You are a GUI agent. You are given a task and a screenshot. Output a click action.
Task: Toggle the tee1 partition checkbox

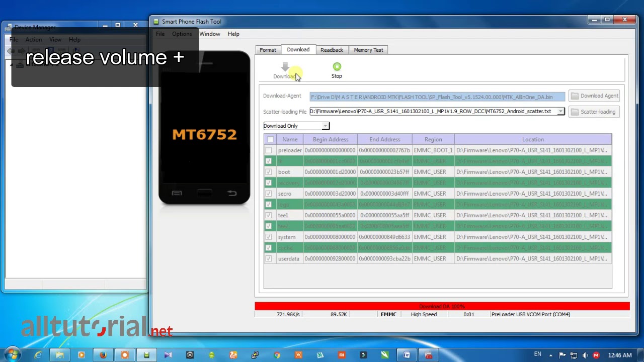tap(269, 215)
